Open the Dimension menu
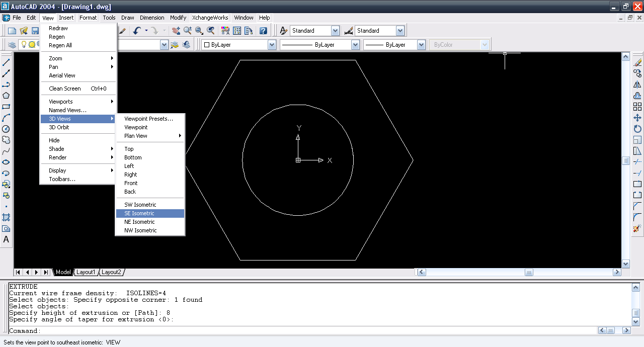This screenshot has width=644, height=347. pyautogui.click(x=152, y=18)
